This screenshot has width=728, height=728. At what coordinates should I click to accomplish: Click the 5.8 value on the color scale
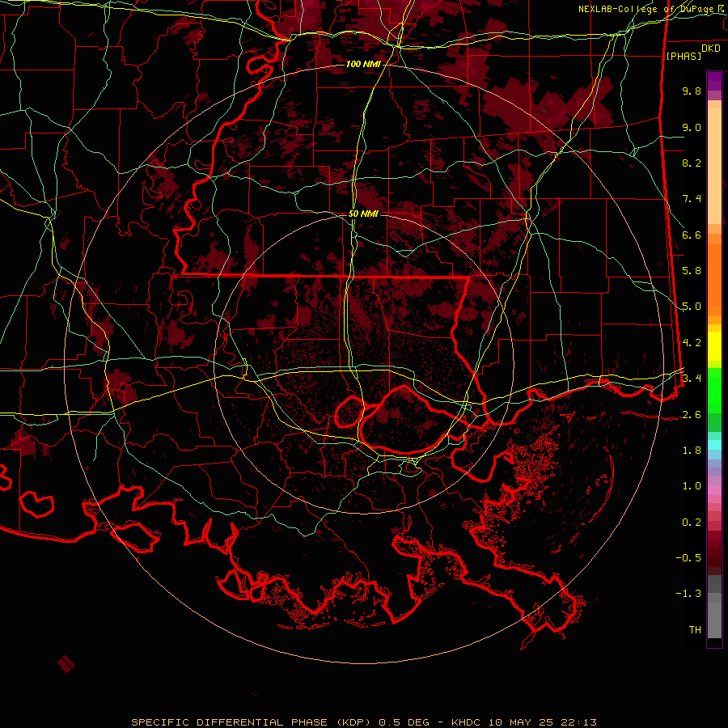pos(692,271)
